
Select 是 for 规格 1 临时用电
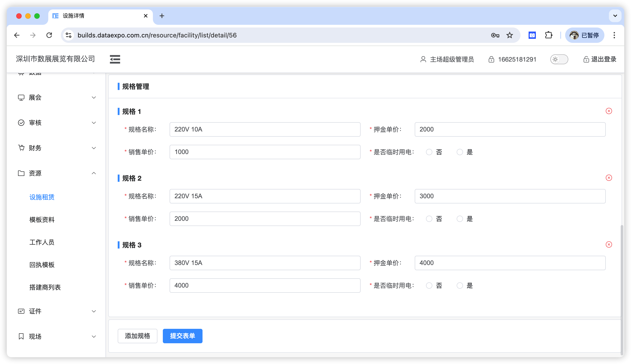tap(460, 152)
